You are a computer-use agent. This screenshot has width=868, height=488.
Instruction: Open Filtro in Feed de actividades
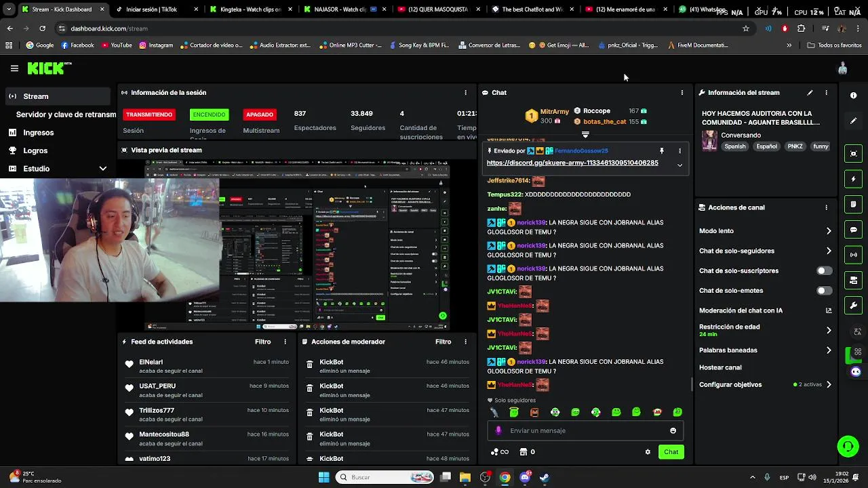tap(263, 342)
